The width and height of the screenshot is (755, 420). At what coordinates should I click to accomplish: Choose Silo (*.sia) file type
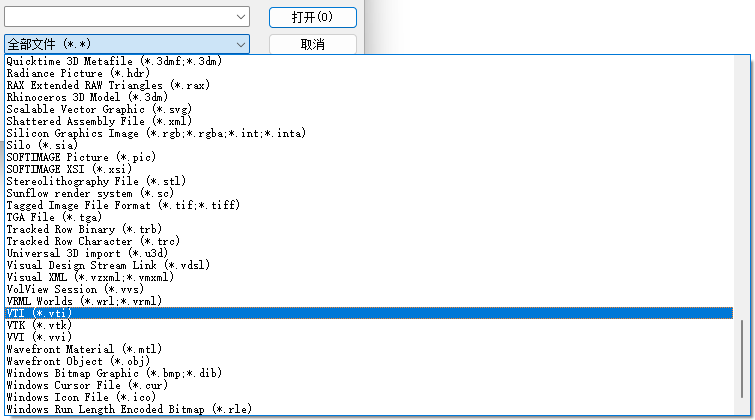369,145
